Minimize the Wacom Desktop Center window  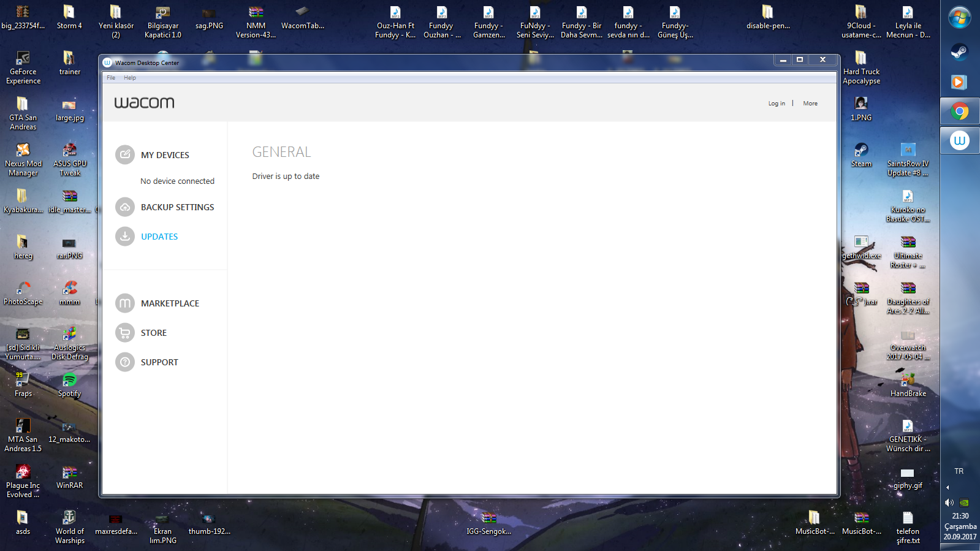tap(783, 59)
